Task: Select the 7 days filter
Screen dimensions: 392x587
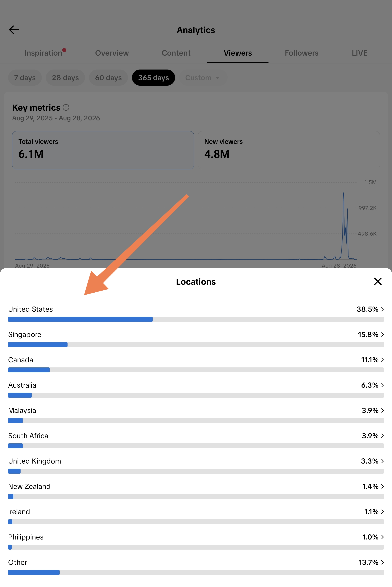Action: click(25, 78)
